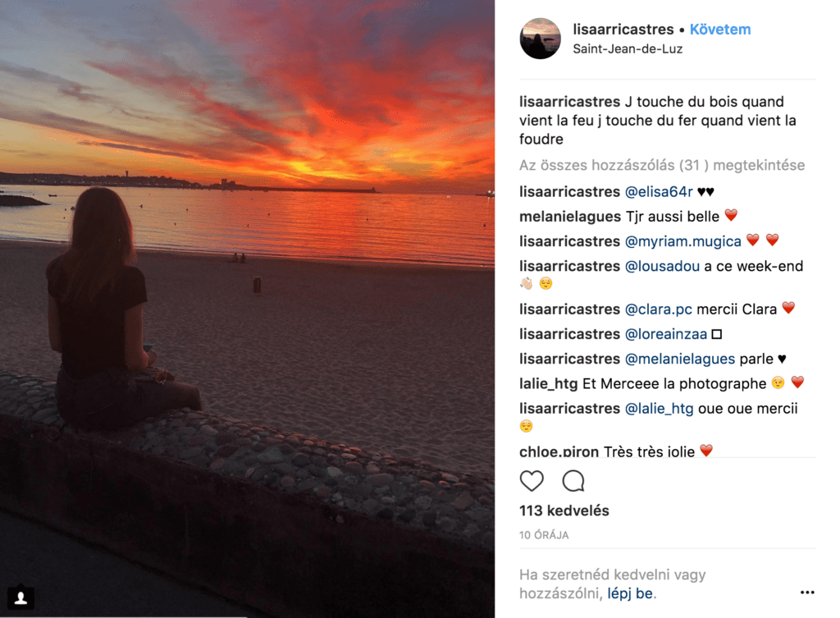
Task: Open the @myriam.mugica mention
Action: 682,241
